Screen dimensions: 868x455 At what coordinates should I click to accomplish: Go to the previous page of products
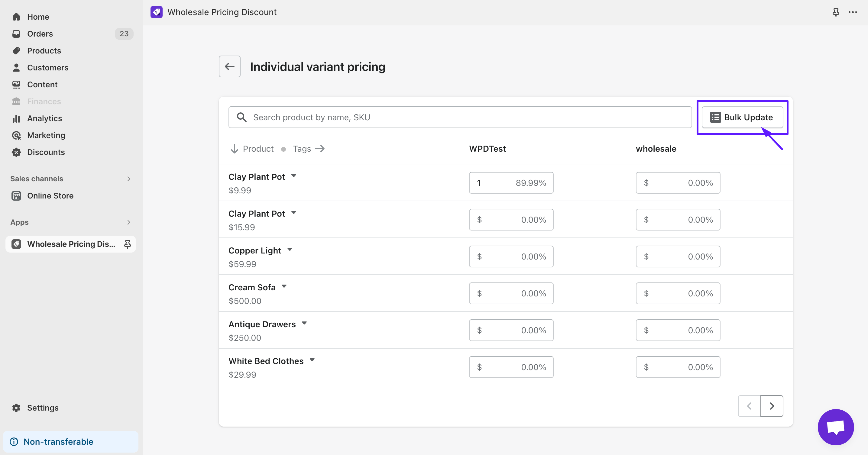click(749, 406)
